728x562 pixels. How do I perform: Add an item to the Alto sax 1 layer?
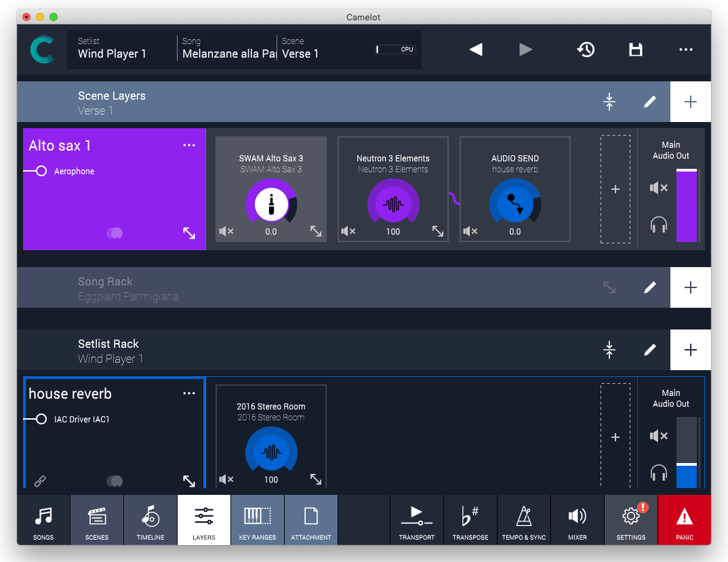615,189
